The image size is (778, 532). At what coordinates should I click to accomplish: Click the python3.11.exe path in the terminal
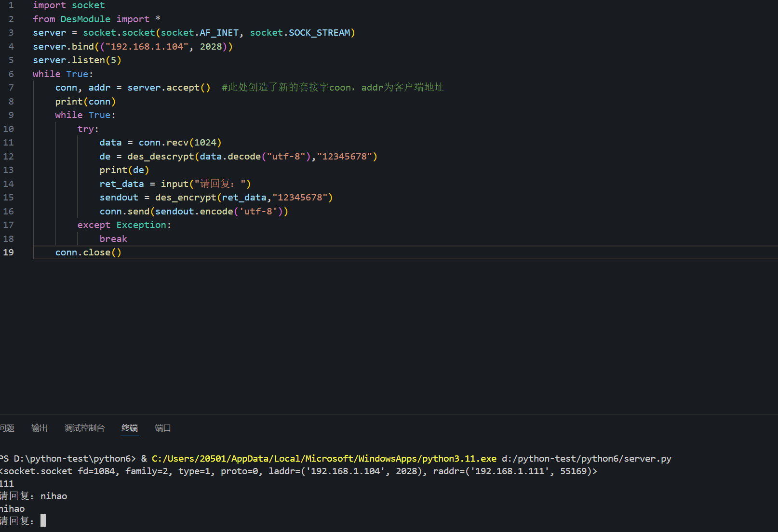(324, 459)
